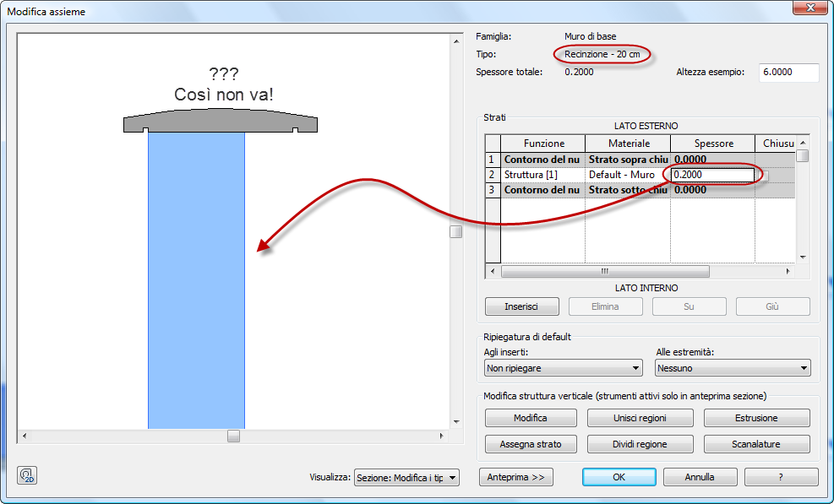Open the 'Agli inserti' dropdown
This screenshot has width=834, height=504.
pyautogui.click(x=564, y=368)
